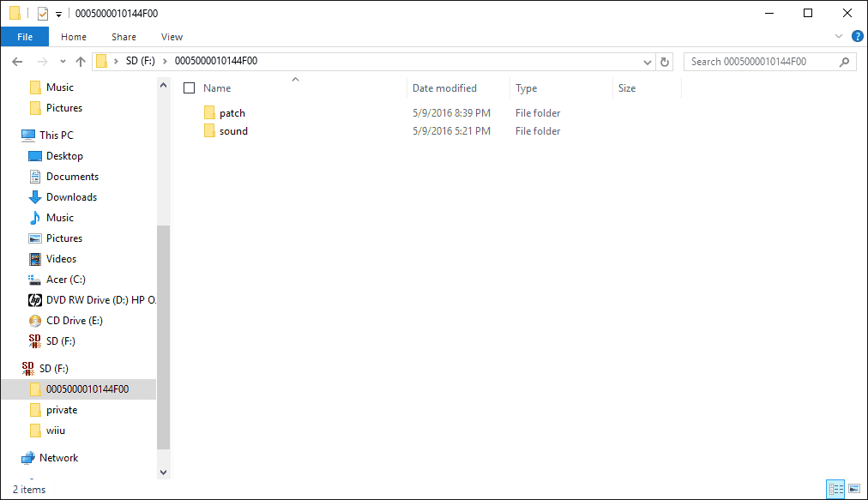Refresh the current folder view
This screenshot has width=868, height=500.
coord(664,62)
